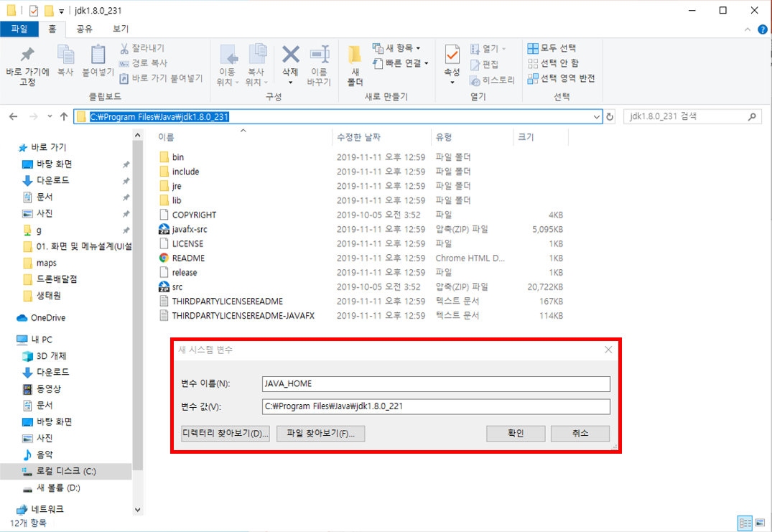Switch to the View (보기) tab
Screen dimensions: 772x532
tap(120, 29)
